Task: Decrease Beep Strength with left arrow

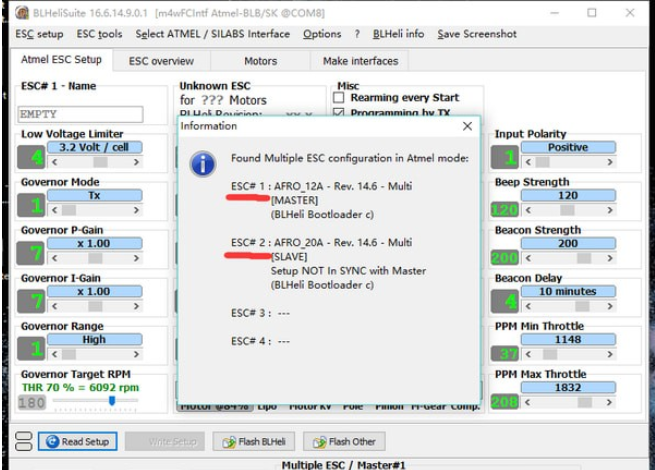Action: coord(528,210)
